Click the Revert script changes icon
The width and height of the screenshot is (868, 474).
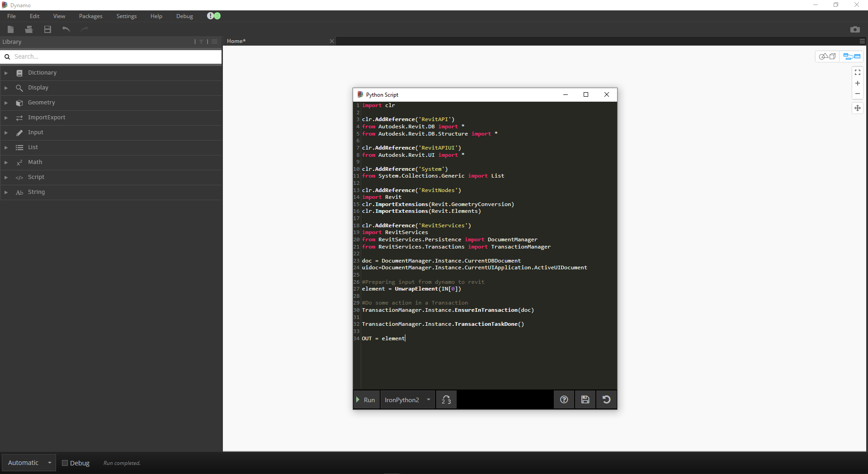coord(606,399)
